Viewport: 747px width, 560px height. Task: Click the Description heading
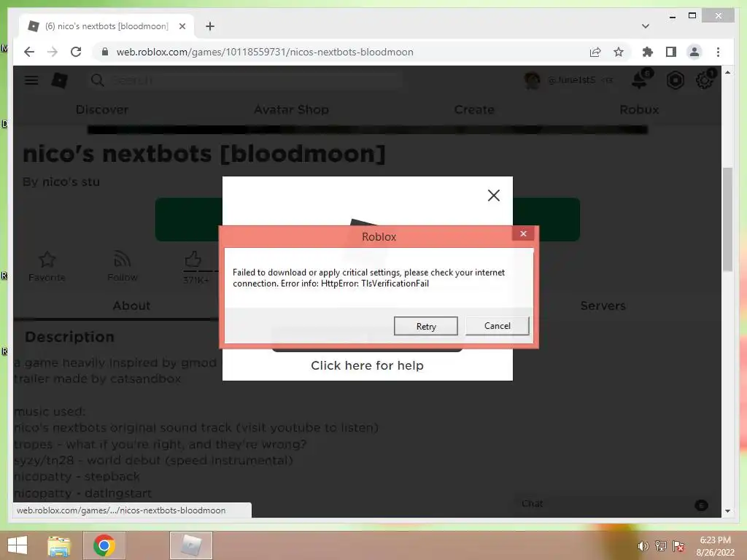(69, 337)
